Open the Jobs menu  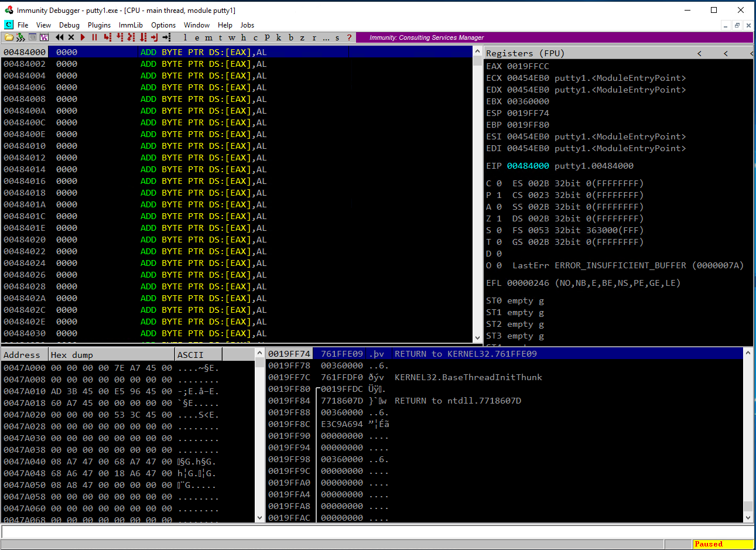pyautogui.click(x=247, y=25)
